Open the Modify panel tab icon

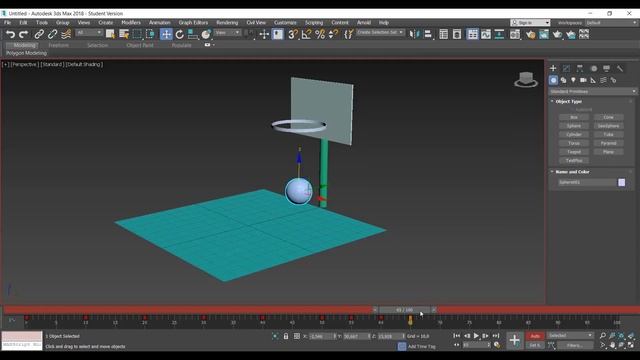[567, 69]
